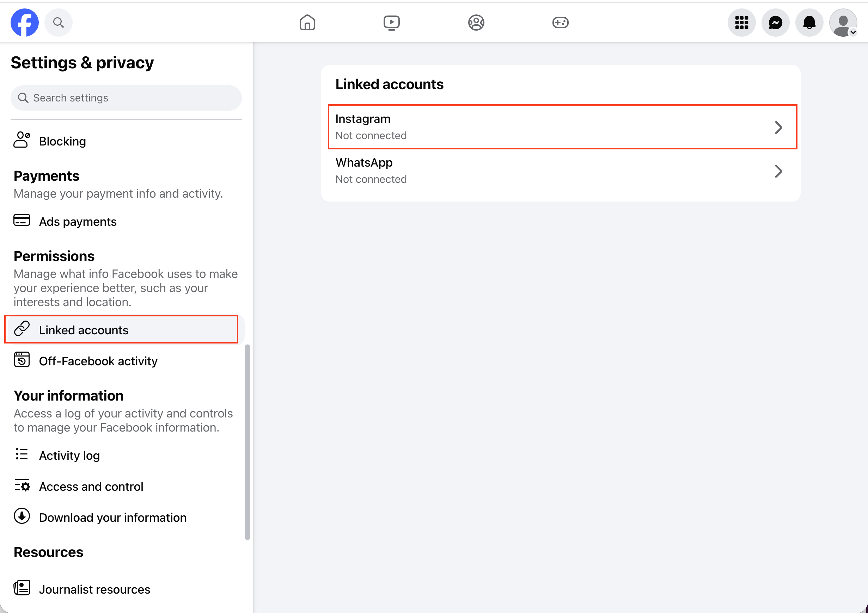Click the Permissions section heading

pyautogui.click(x=54, y=256)
